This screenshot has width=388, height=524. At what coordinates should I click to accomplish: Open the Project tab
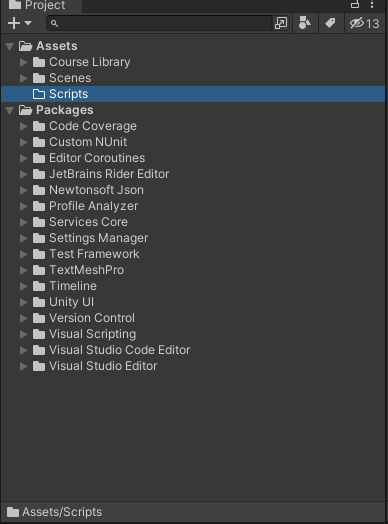(x=41, y=5)
